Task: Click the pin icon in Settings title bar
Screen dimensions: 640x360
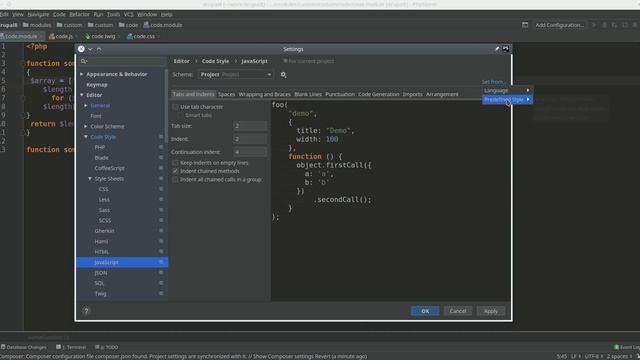Action: (497, 49)
